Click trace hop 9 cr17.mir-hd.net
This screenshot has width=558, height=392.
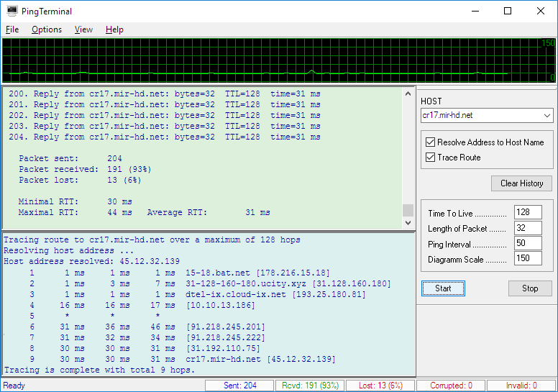[x=182, y=359]
